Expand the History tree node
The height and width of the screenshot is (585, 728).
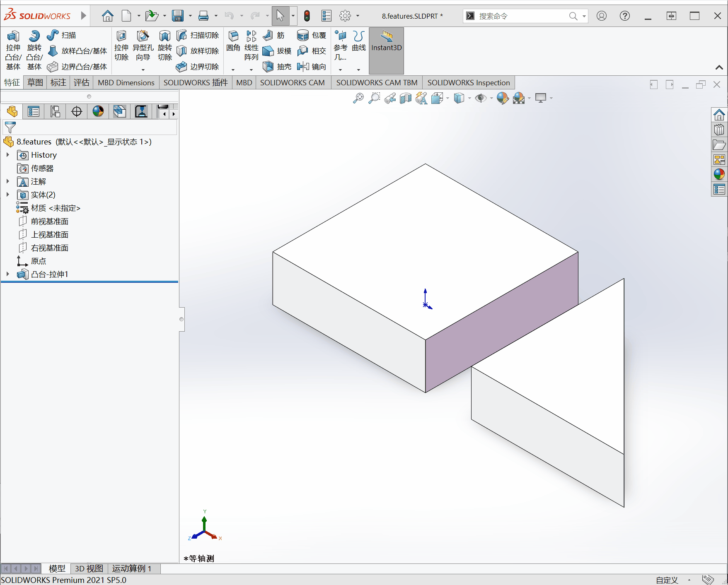[8, 155]
